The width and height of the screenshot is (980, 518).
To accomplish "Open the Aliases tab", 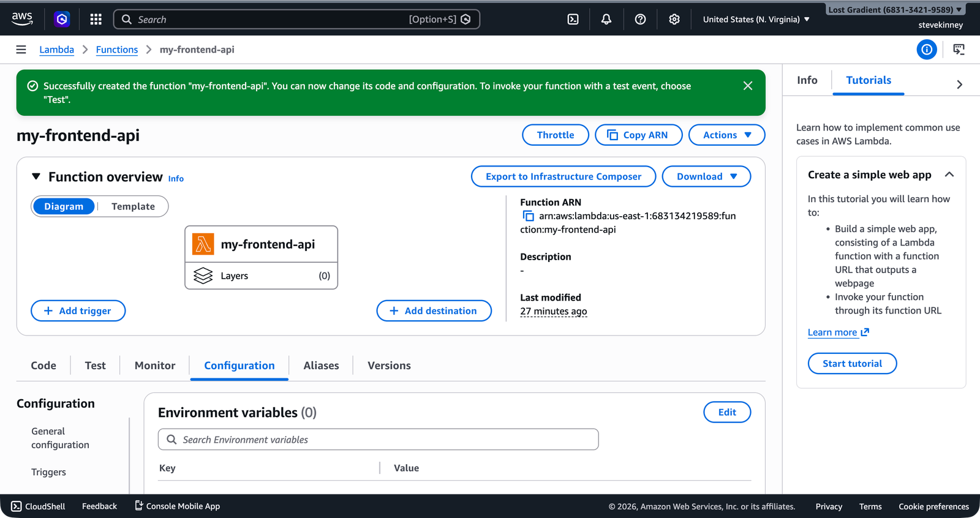I will [321, 366].
